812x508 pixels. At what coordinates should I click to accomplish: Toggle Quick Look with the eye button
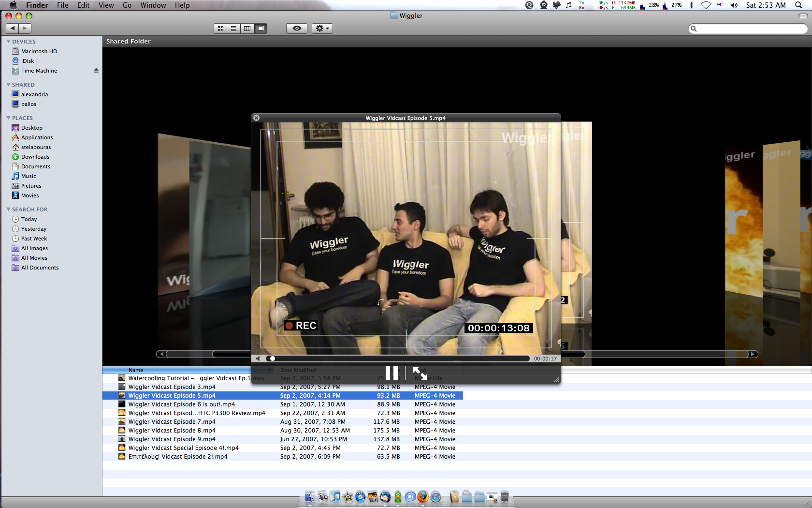pos(297,29)
